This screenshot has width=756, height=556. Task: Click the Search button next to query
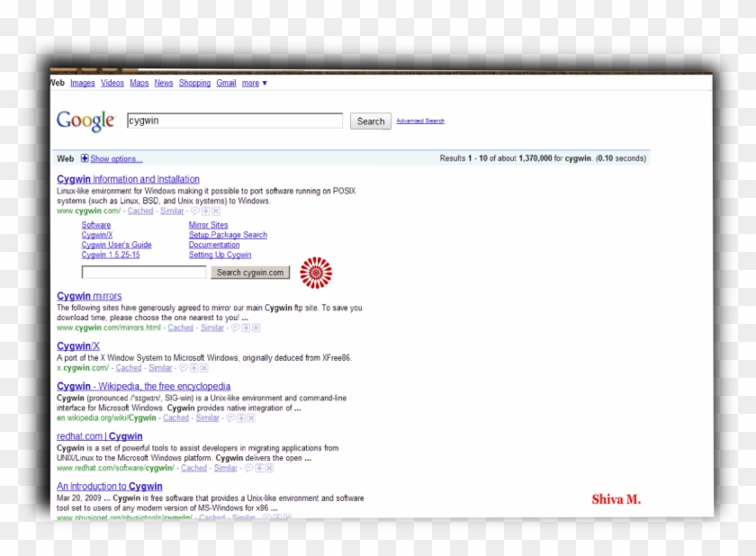[x=370, y=121]
